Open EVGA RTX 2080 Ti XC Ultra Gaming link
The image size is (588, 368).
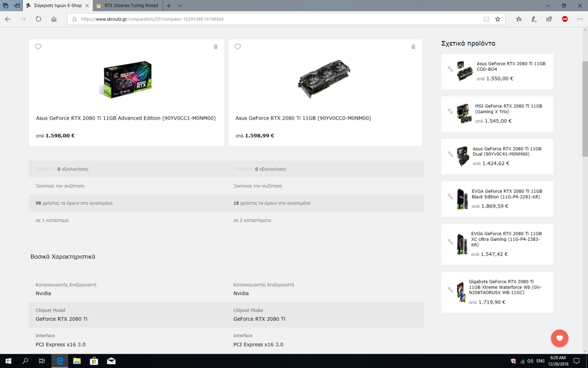tap(506, 239)
